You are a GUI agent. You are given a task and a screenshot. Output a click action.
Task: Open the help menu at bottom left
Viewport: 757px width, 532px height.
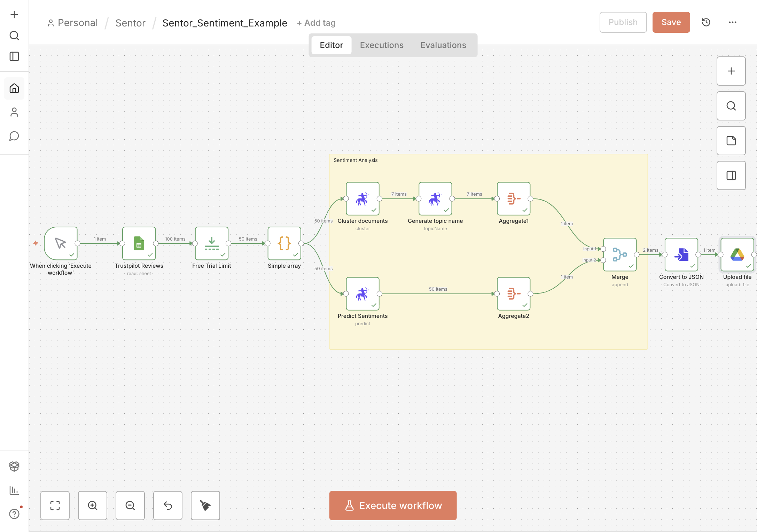click(x=14, y=514)
